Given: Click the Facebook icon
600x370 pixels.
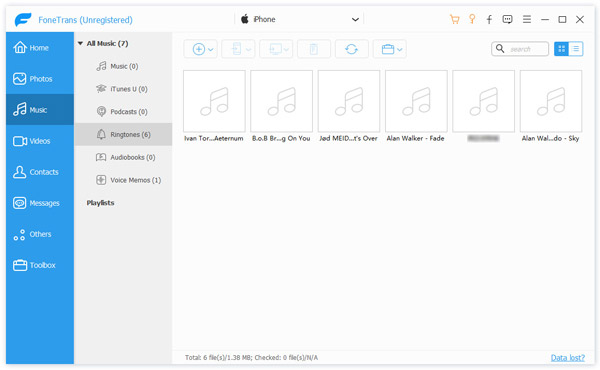Looking at the screenshot, I should pos(489,19).
